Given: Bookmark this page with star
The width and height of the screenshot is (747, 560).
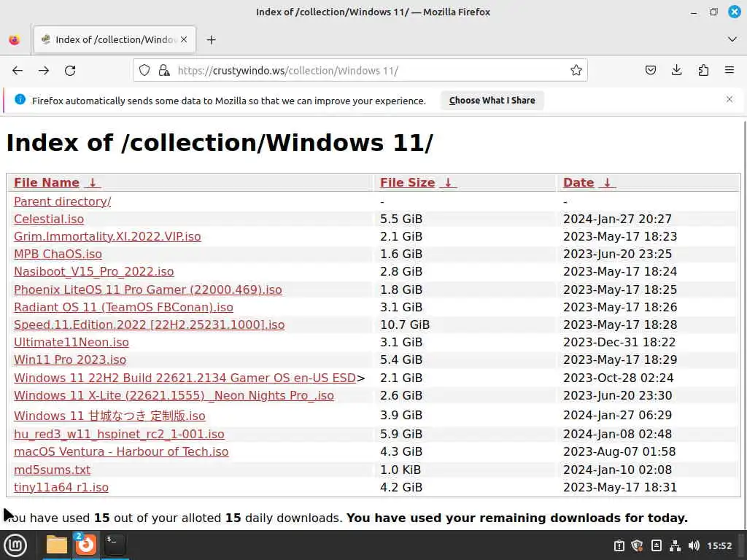Looking at the screenshot, I should (576, 71).
